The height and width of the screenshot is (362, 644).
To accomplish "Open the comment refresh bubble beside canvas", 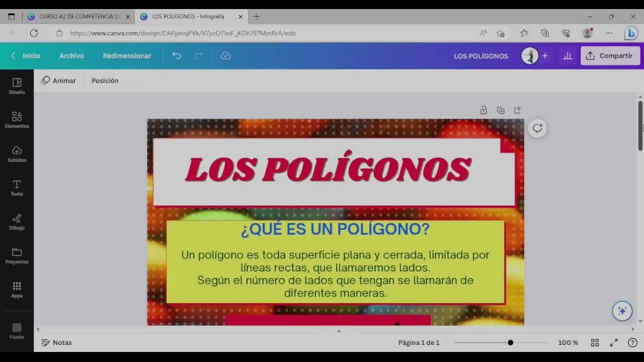I will coord(537,128).
